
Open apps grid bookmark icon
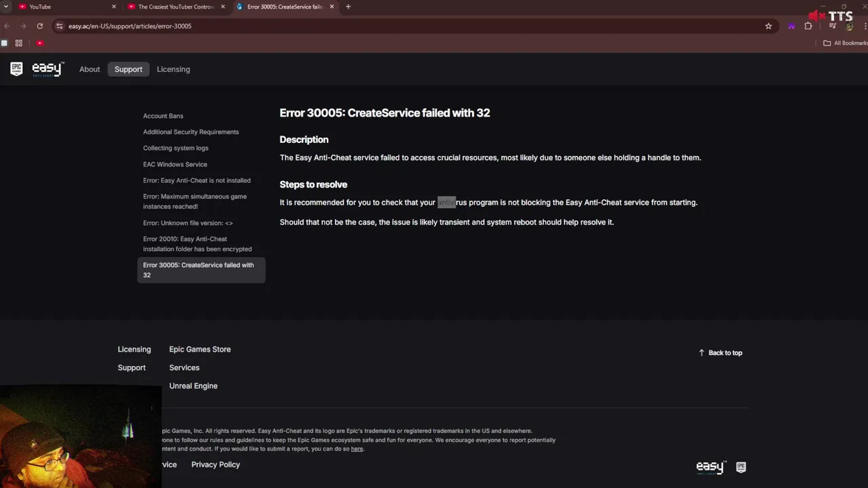click(x=19, y=43)
